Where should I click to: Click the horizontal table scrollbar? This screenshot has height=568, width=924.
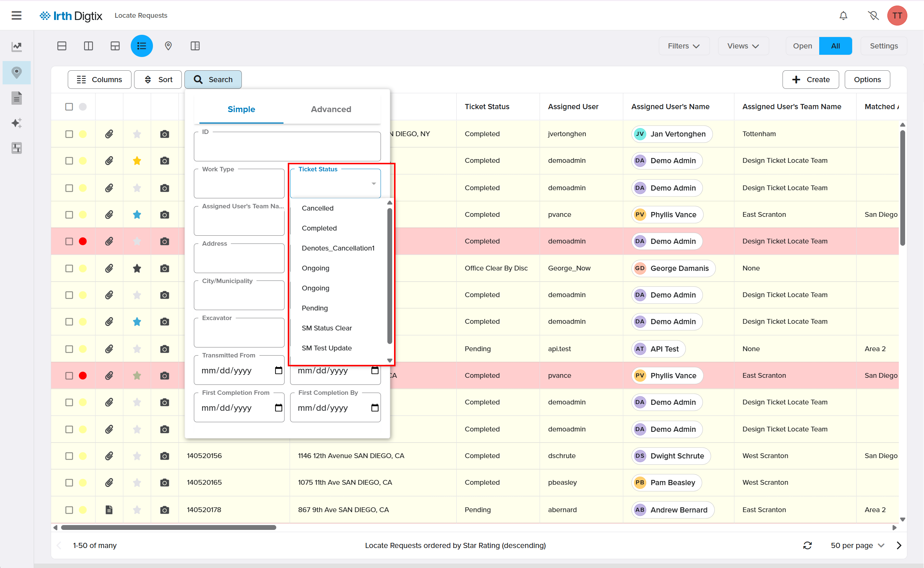[x=169, y=527]
